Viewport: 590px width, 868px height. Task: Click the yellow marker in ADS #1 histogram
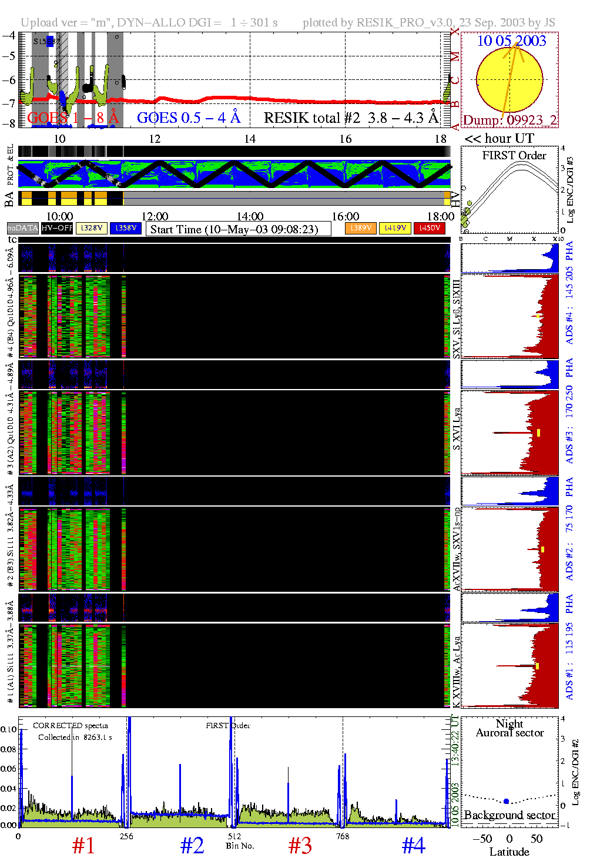[537, 666]
